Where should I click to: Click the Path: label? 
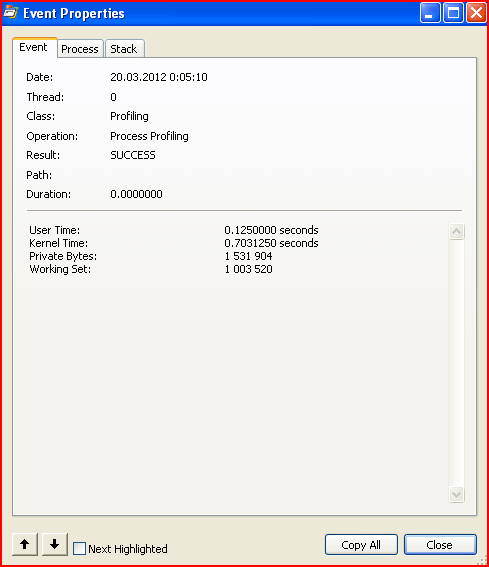tap(39, 175)
